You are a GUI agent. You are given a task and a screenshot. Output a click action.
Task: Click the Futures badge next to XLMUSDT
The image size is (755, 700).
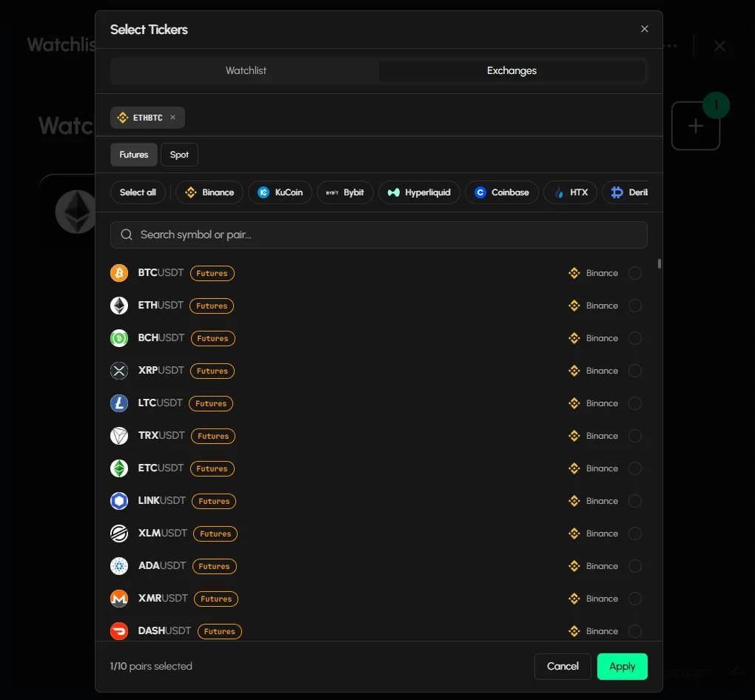(x=215, y=534)
